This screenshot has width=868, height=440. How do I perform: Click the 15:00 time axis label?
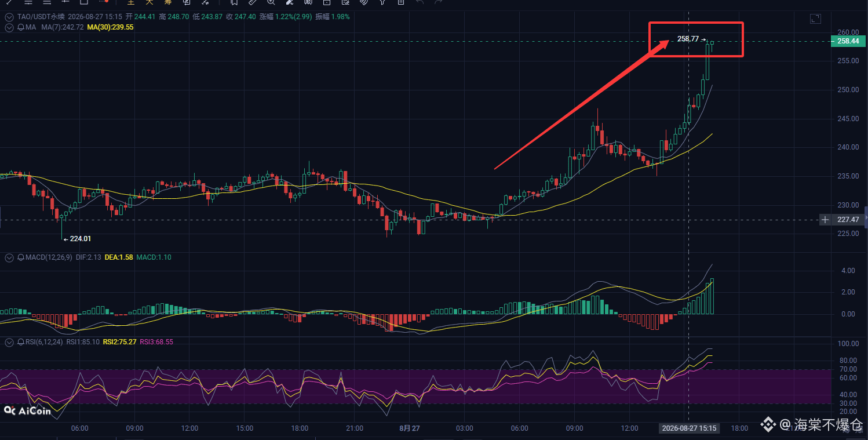click(245, 428)
